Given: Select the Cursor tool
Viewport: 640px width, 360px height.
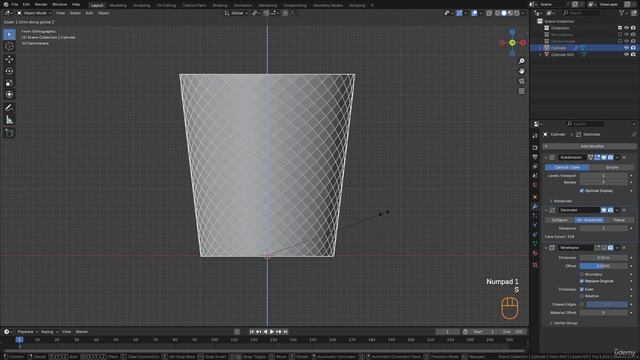Looking at the screenshot, I should (x=9, y=46).
